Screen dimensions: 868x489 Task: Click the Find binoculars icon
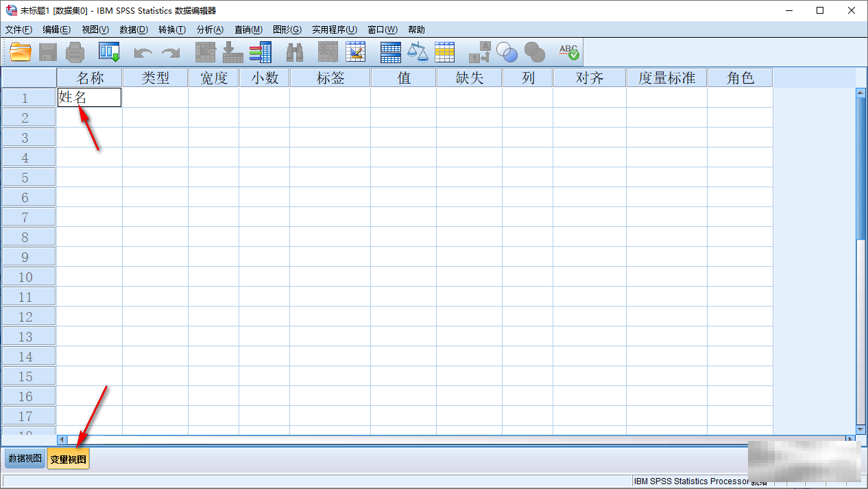295,52
